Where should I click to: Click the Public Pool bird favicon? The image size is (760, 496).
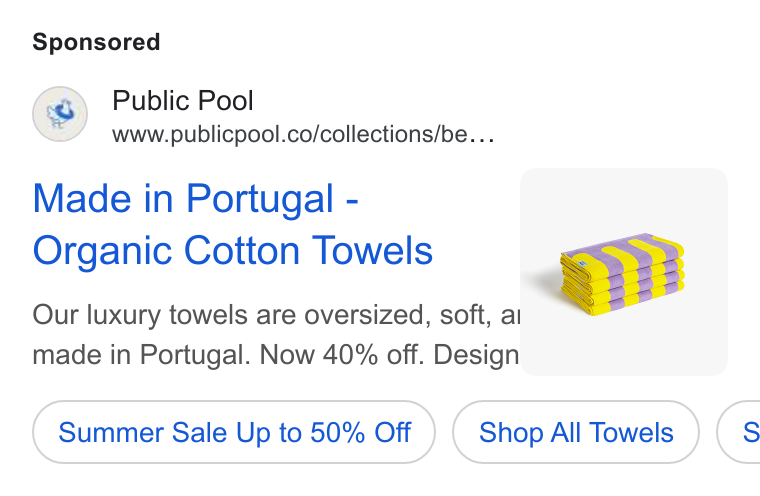click(60, 114)
